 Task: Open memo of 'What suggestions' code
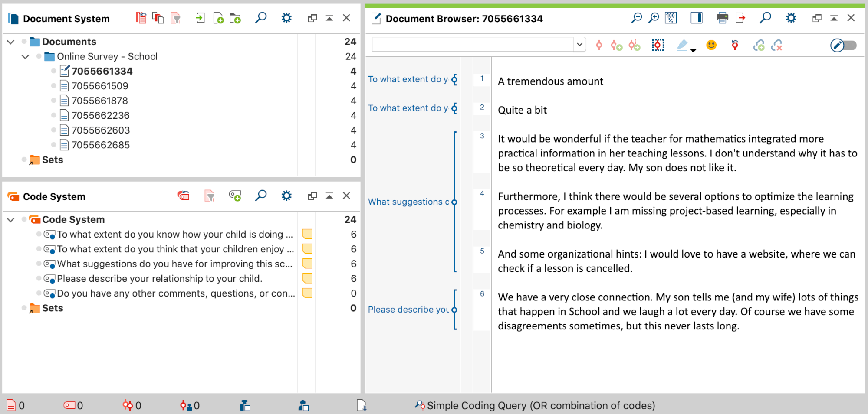[307, 264]
